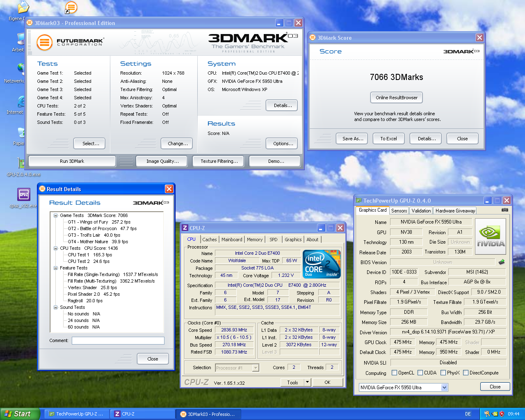The height and width of the screenshot is (420, 525).
Task: Click the Intel Core 2 Duo logo
Action: 322,264
